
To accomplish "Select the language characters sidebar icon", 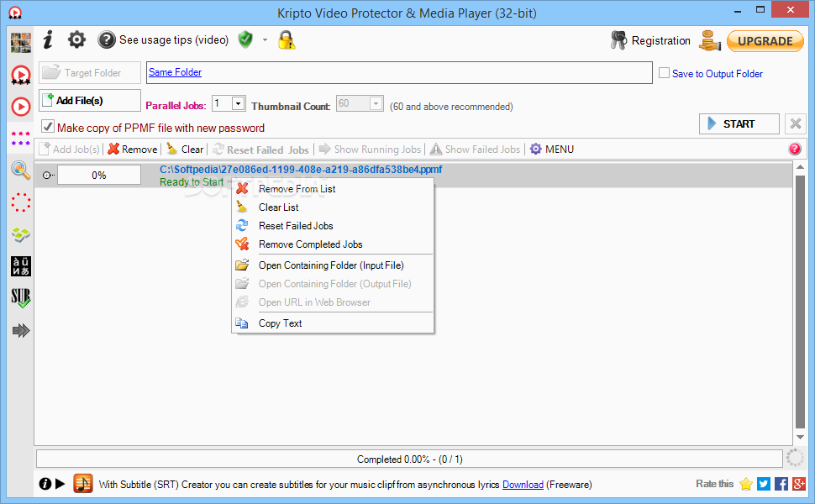I will tap(21, 266).
